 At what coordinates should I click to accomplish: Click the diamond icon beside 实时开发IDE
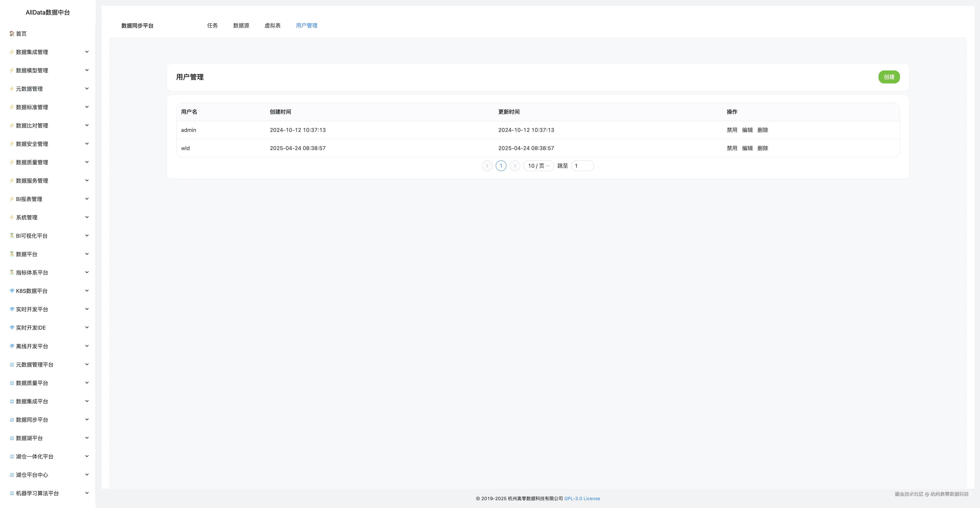[12, 327]
